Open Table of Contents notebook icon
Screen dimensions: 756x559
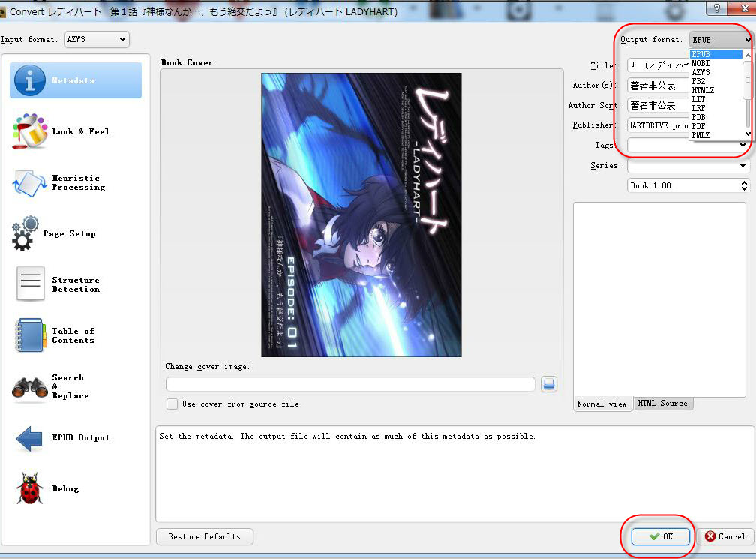(x=30, y=335)
